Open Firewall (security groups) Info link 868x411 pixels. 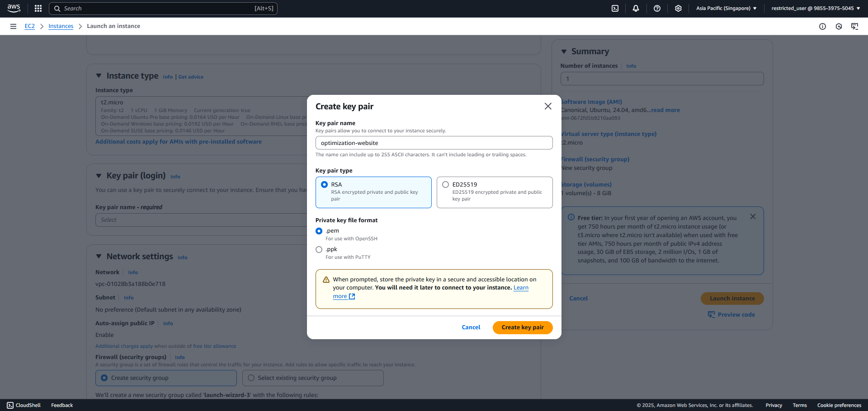(179, 358)
